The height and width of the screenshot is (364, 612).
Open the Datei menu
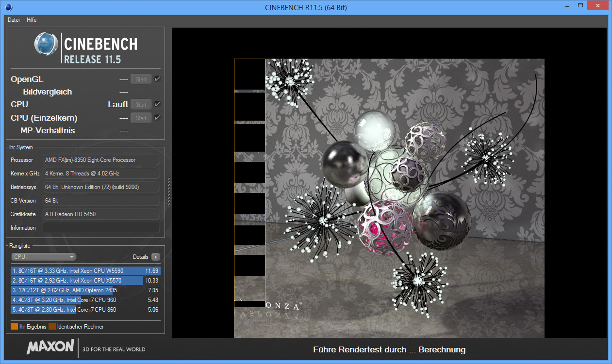14,20
